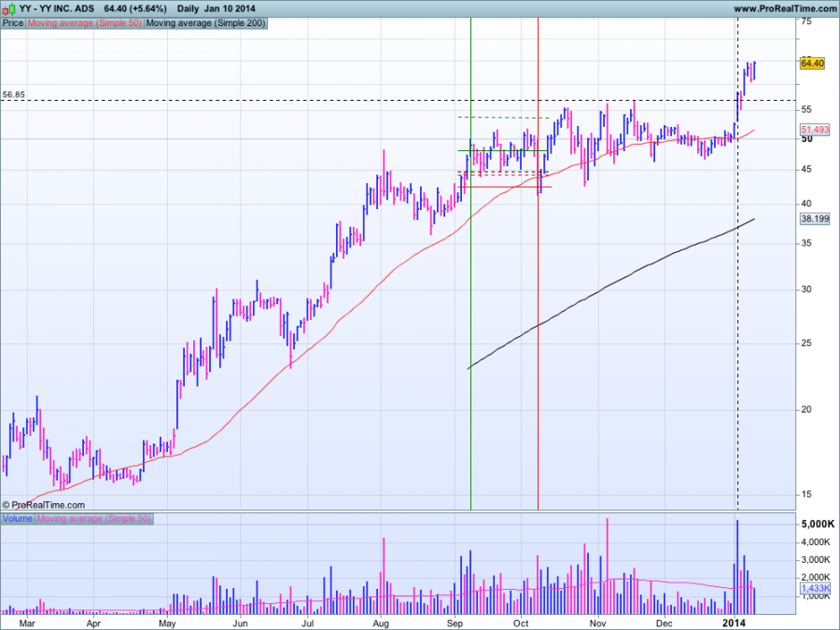Click the "Daily" timeframe text

(188, 8)
